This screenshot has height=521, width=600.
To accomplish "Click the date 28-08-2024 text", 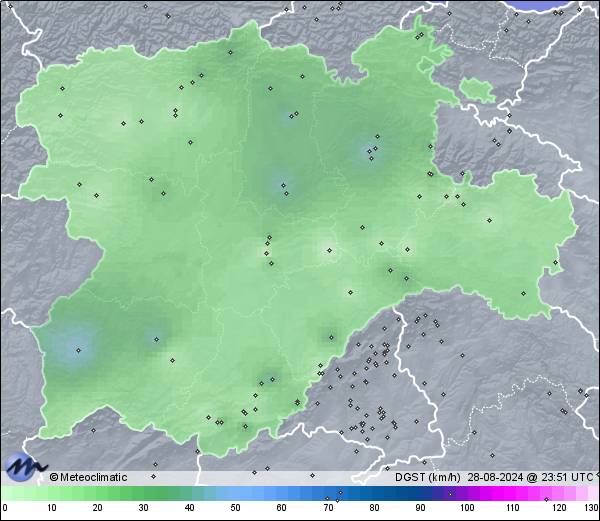I will coord(495,477).
